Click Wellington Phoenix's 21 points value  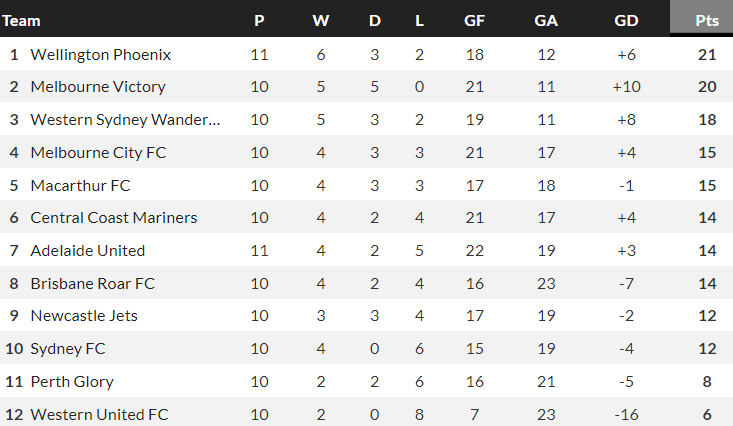(707, 54)
